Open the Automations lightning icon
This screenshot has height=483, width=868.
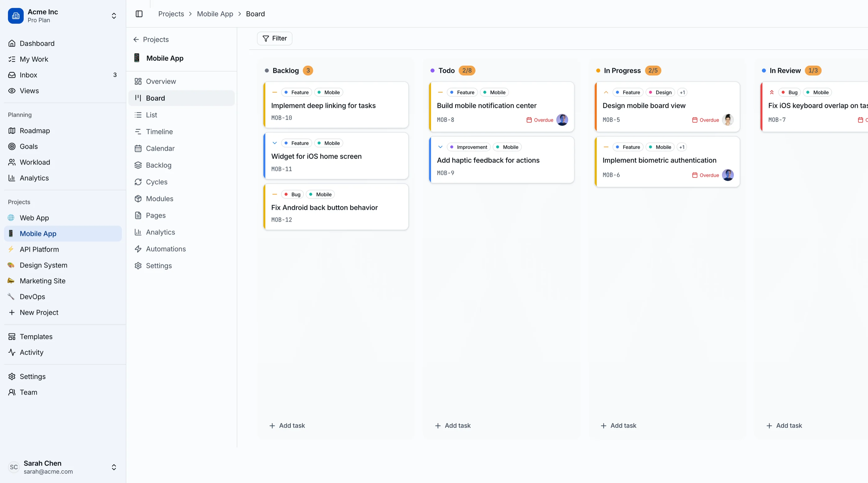tap(138, 249)
